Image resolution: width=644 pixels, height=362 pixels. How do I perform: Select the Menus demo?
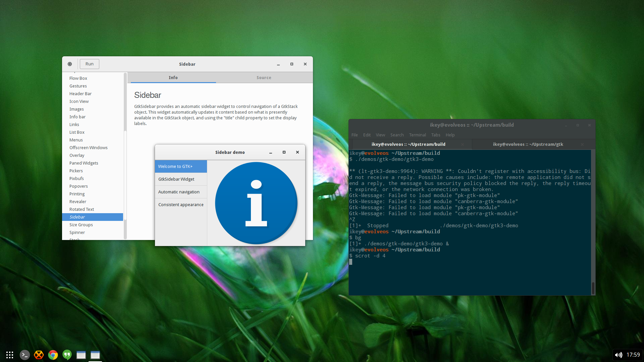click(x=93, y=140)
